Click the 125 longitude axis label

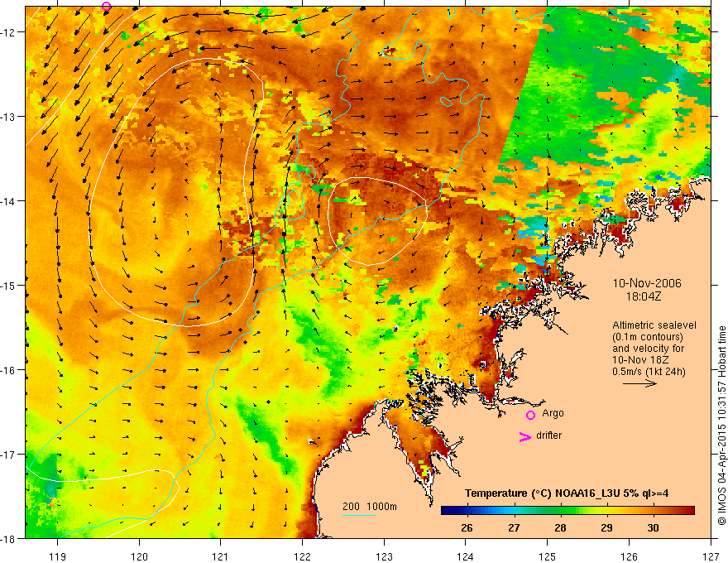(x=548, y=556)
